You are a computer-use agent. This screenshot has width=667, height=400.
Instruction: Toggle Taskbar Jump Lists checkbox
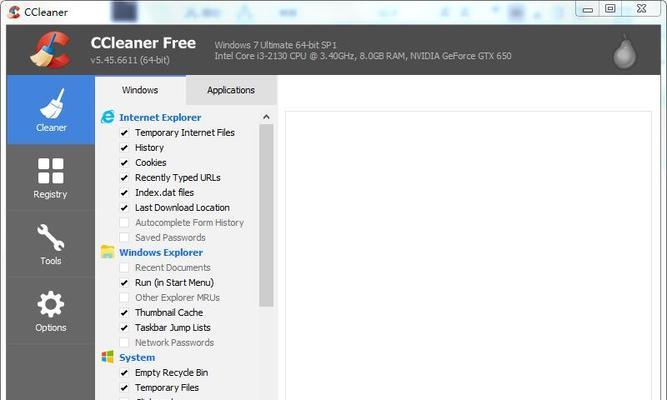[x=124, y=328]
